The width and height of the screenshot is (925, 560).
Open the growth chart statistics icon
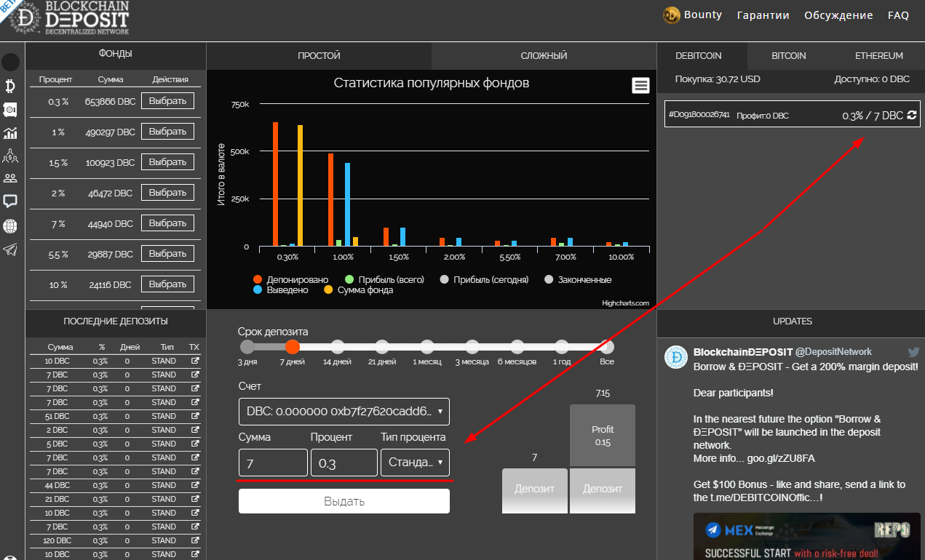[10, 133]
